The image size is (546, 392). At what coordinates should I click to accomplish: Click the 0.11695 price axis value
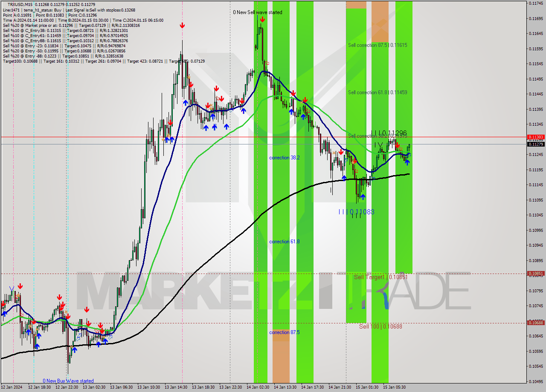click(536, 18)
